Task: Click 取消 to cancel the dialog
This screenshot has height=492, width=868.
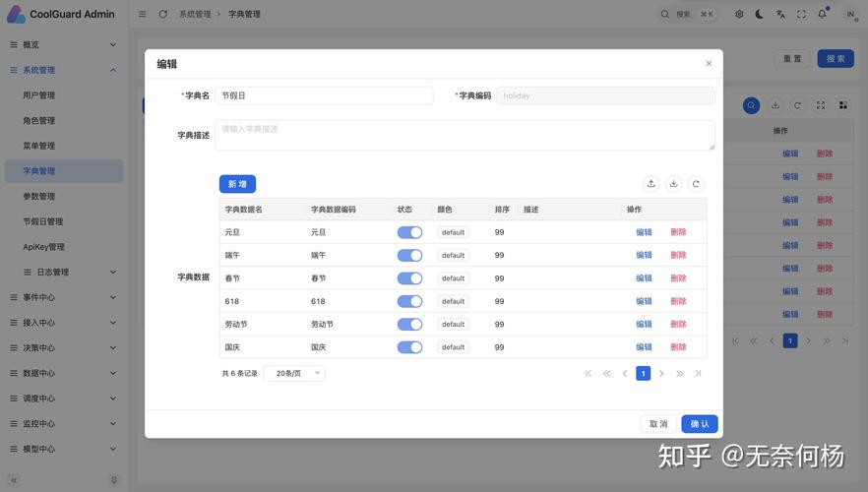Action: click(x=658, y=424)
